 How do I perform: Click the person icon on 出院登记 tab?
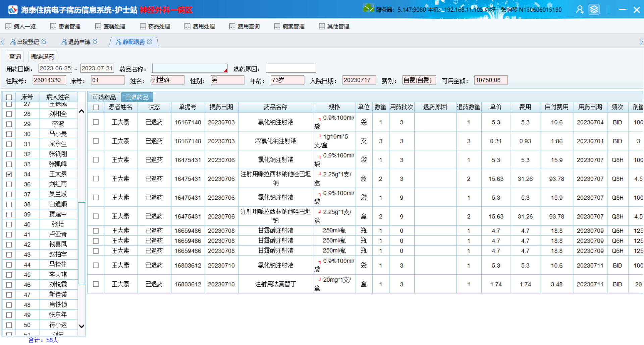[13, 42]
